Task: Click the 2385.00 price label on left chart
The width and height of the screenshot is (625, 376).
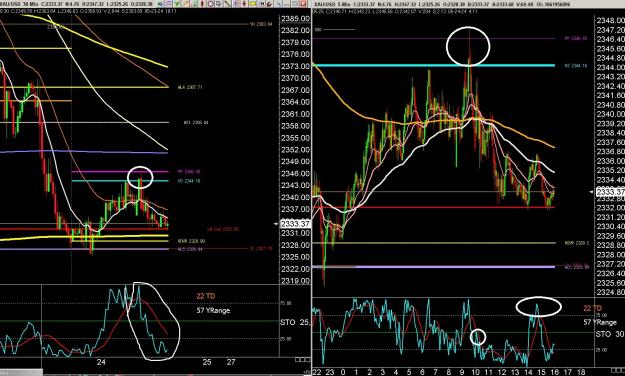Action: click(295, 19)
